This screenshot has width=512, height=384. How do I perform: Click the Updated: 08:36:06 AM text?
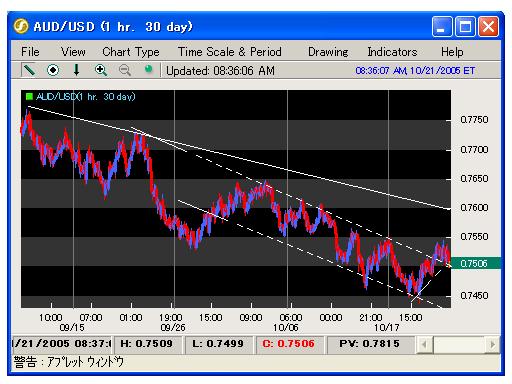tap(220, 71)
